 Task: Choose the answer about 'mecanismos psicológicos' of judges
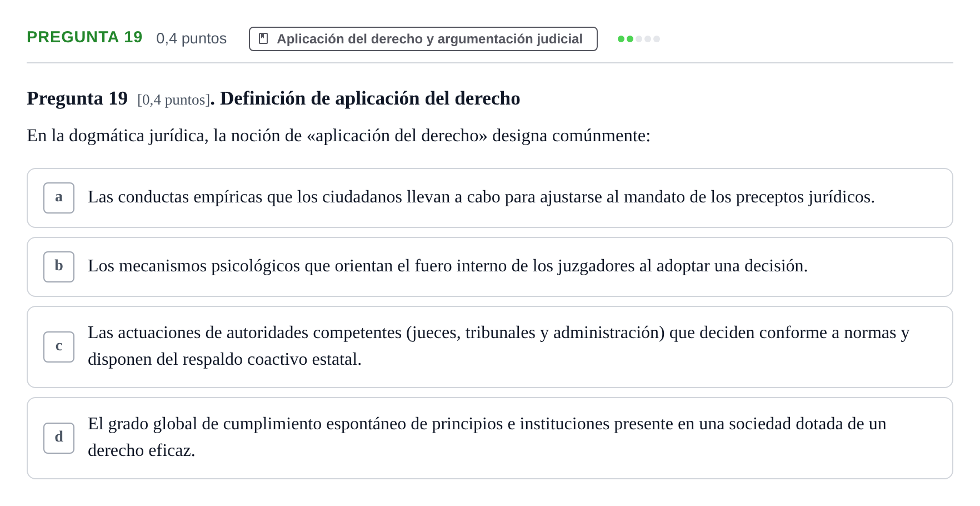[x=490, y=267]
